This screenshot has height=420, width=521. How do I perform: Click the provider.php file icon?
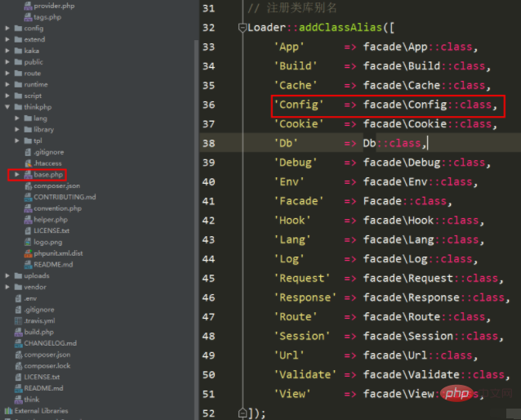coord(29,6)
